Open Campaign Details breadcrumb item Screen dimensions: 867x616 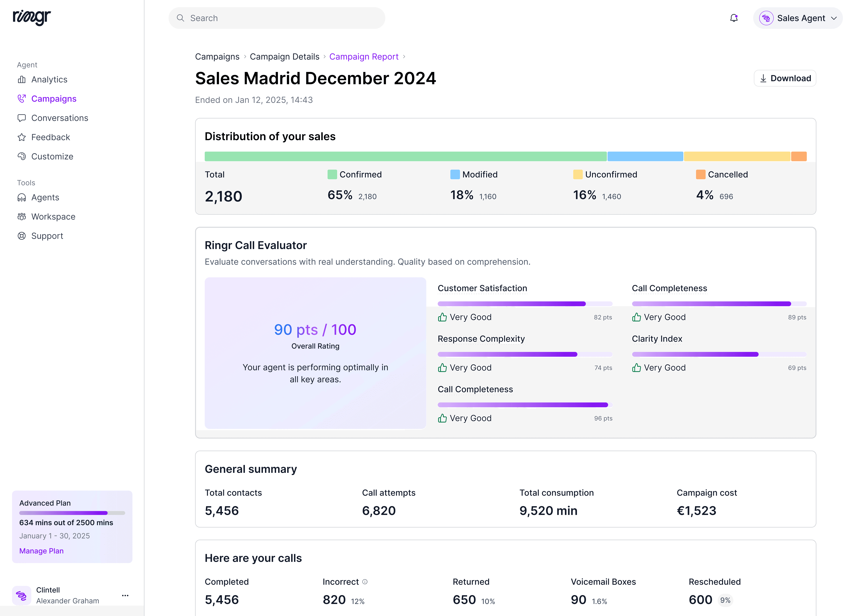(284, 57)
